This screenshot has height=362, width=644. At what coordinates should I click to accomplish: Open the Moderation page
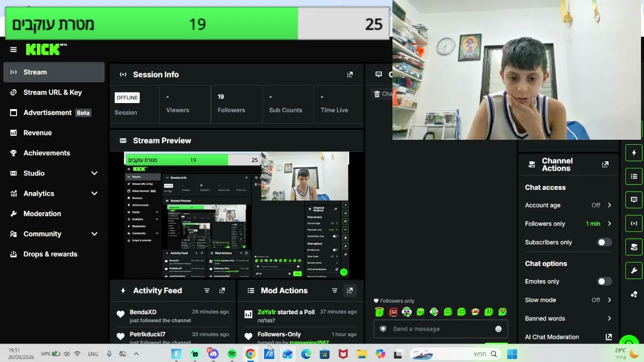pyautogui.click(x=54, y=214)
